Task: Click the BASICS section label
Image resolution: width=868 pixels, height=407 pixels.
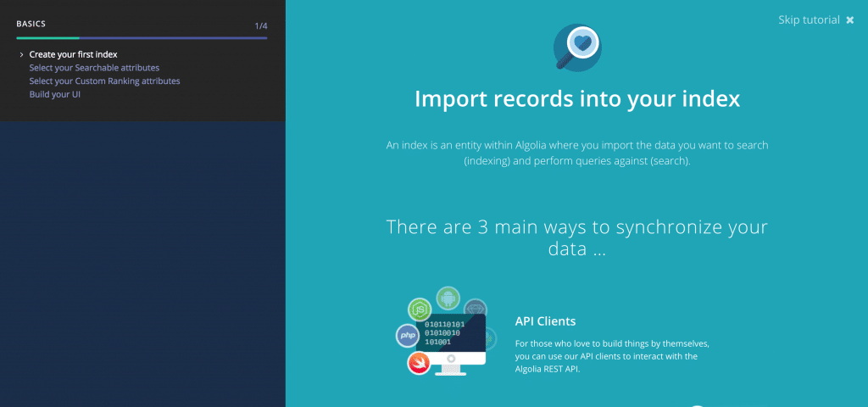Action: 31,24
